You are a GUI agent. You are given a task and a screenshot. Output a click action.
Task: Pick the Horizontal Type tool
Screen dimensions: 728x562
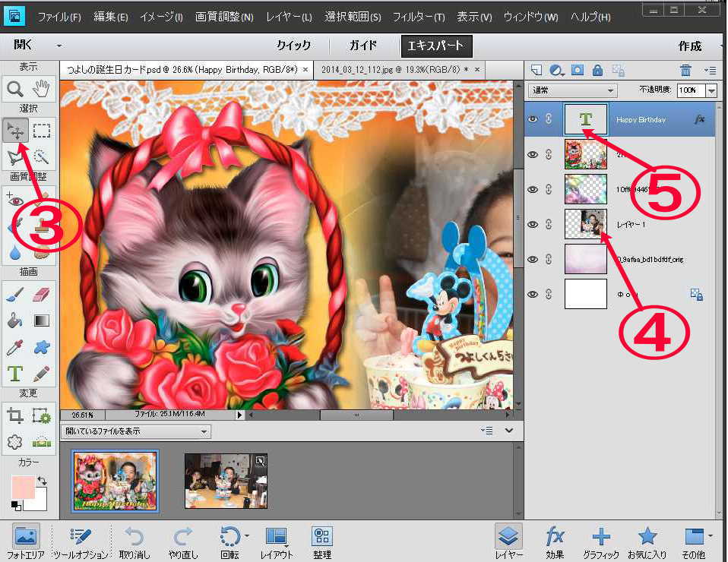[15, 374]
